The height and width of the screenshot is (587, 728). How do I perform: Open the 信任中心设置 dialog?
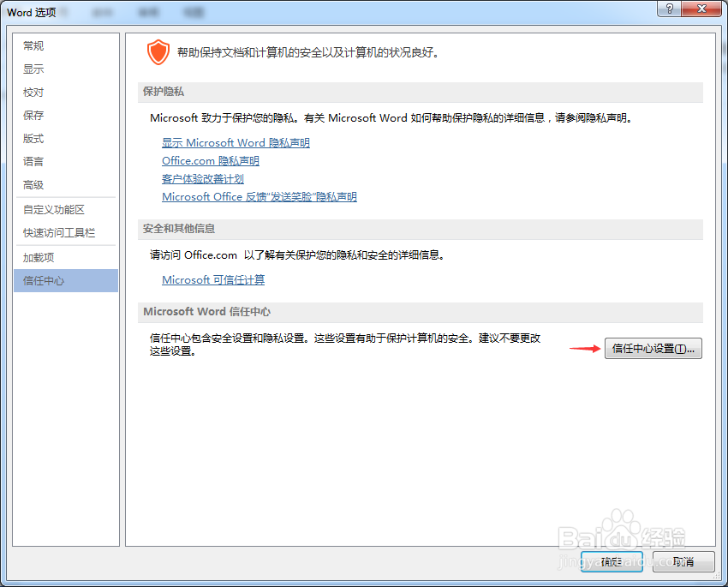(x=653, y=348)
